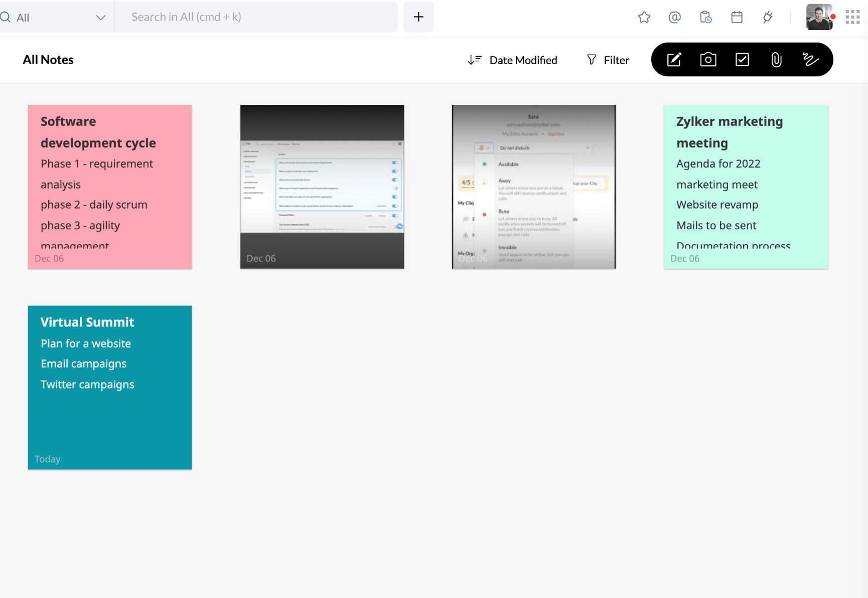This screenshot has width=868, height=598.
Task: Open the camera tool to add a photo note
Action: (x=708, y=59)
